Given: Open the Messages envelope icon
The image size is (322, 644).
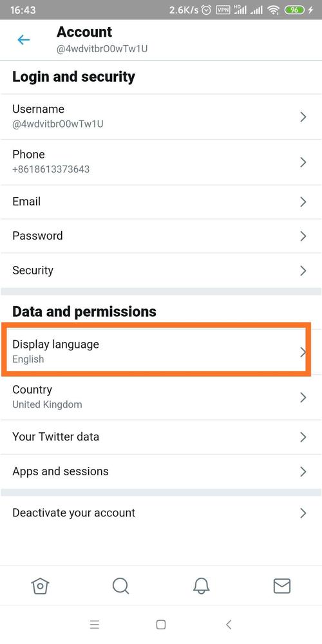Looking at the screenshot, I should point(282,586).
